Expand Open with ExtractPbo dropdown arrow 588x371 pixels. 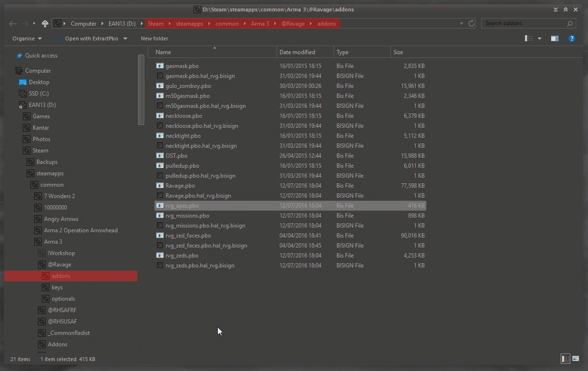click(x=125, y=38)
